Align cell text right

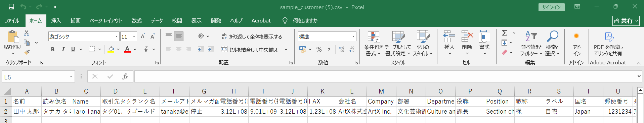tap(189, 49)
